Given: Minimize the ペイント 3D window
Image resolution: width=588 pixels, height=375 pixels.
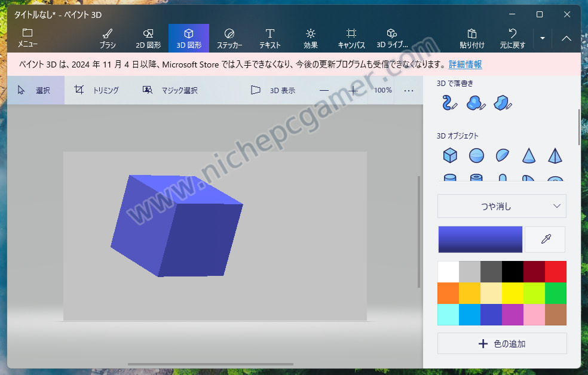Looking at the screenshot, I should point(512,14).
